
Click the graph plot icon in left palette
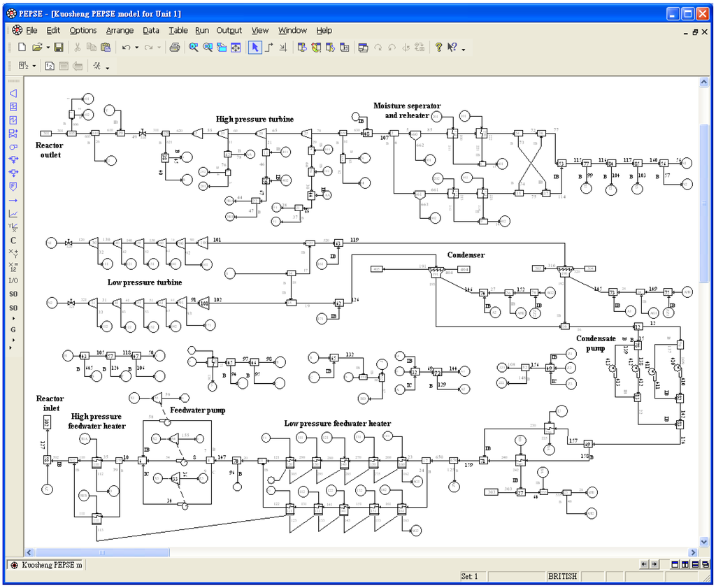coord(13,213)
